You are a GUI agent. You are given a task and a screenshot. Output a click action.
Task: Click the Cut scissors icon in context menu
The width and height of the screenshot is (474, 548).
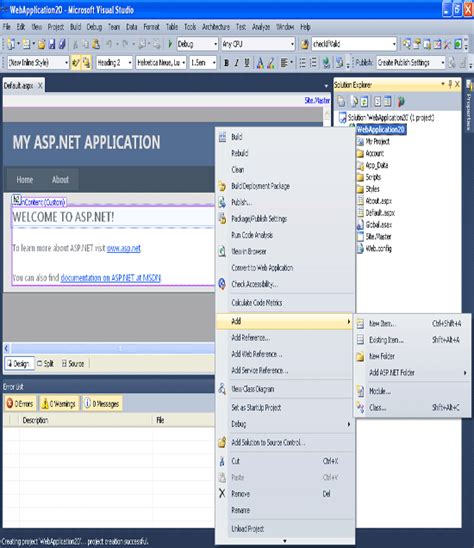pyautogui.click(x=222, y=461)
